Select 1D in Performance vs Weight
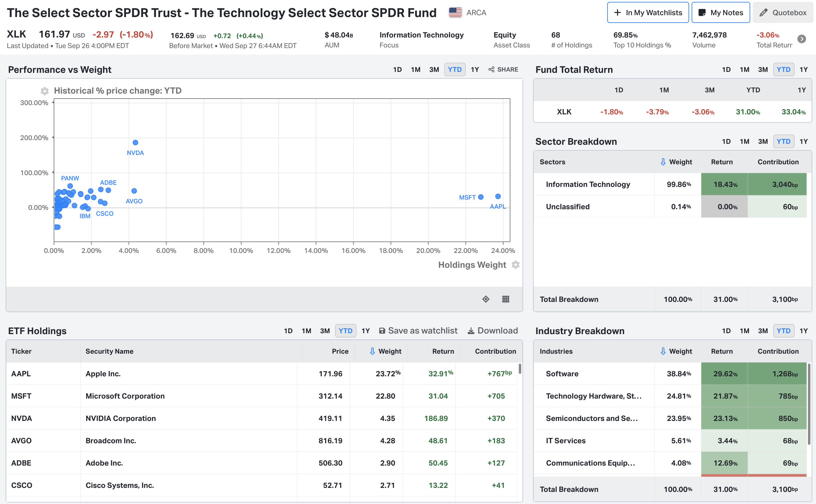Image resolution: width=816 pixels, height=504 pixels. click(x=397, y=69)
